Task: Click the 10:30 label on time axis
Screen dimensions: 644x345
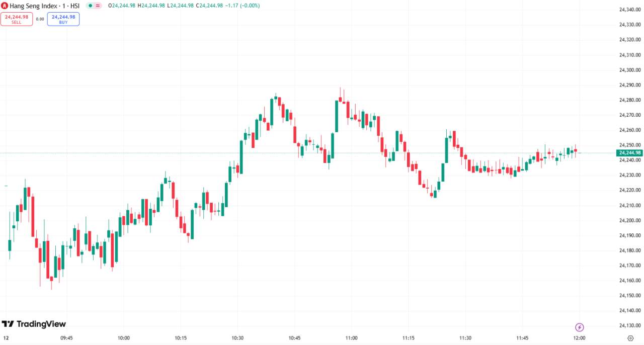Action: [237, 338]
